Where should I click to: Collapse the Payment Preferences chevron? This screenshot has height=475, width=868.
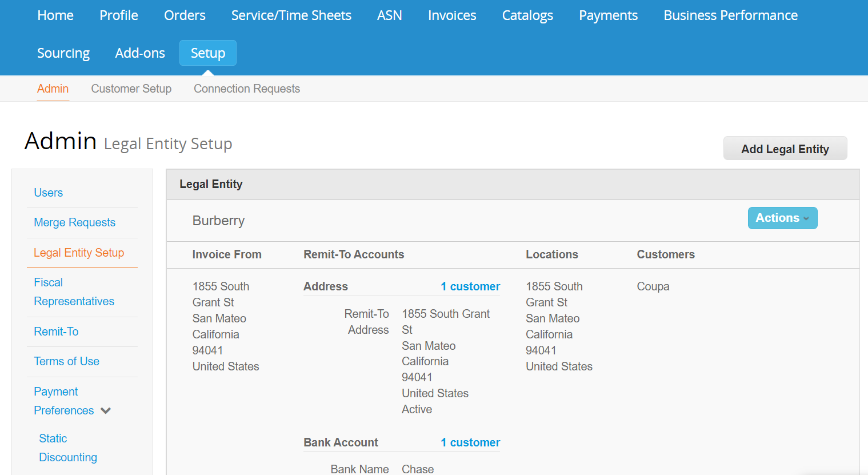click(106, 410)
